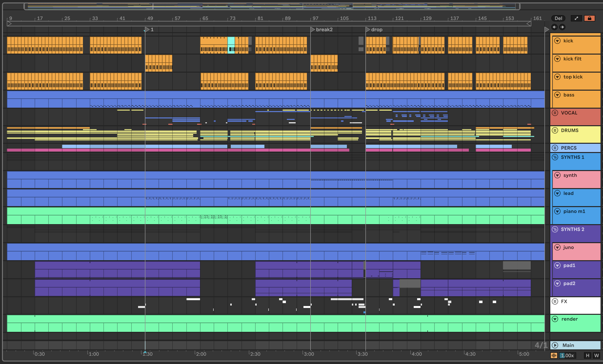Click the waveform optimize height icon
The width and height of the screenshot is (603, 364).
point(554,355)
